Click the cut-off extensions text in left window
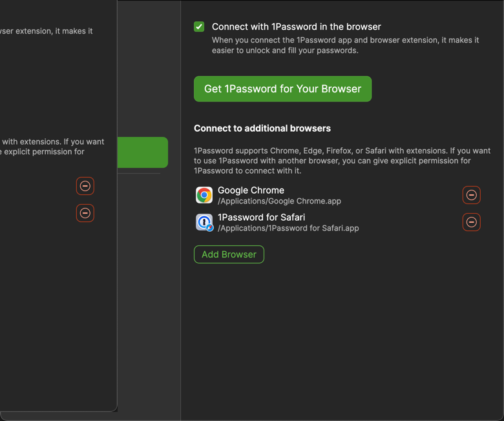This screenshot has height=421, width=504. [x=52, y=147]
